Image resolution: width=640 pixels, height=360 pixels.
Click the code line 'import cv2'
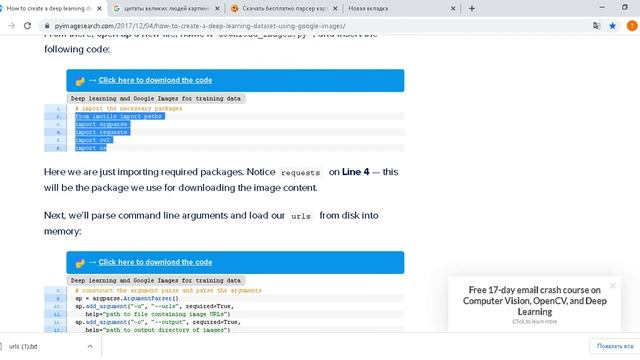coord(93,140)
